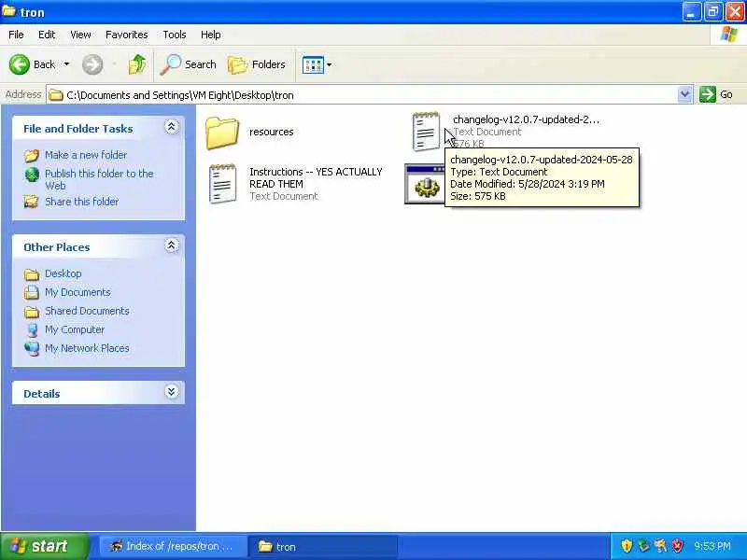The image size is (747, 560).
Task: Click Share this folder link
Action: click(x=81, y=202)
